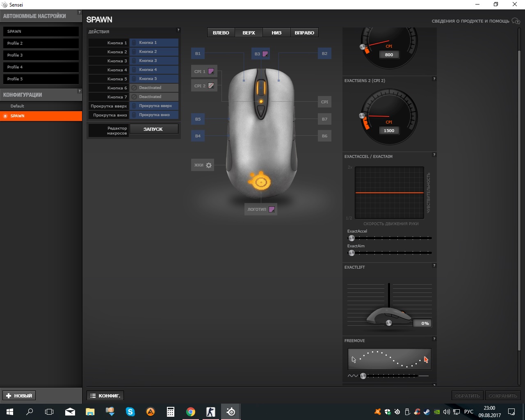Viewport: 525px width, 420px height.
Task: Open Skype from the taskbar
Action: (x=130, y=412)
